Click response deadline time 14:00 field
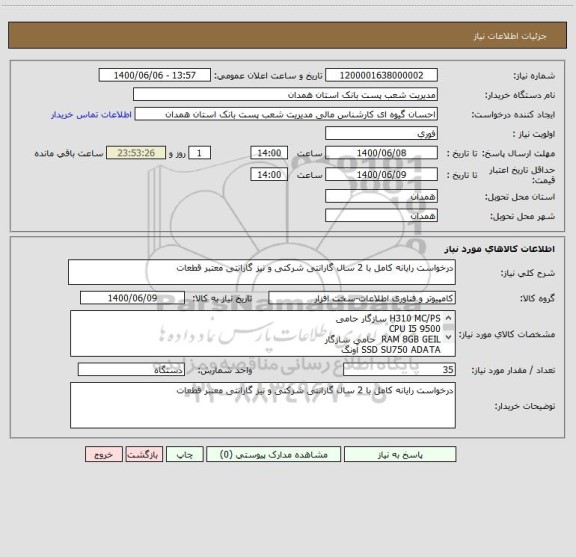Screen dimensions: 576x557 pyautogui.click(x=269, y=153)
